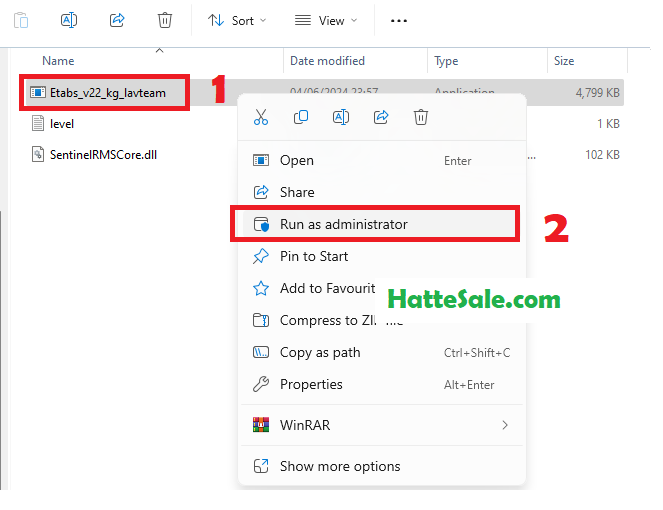663x510 pixels.
Task: Sort files by Name column header
Action: 58,61
